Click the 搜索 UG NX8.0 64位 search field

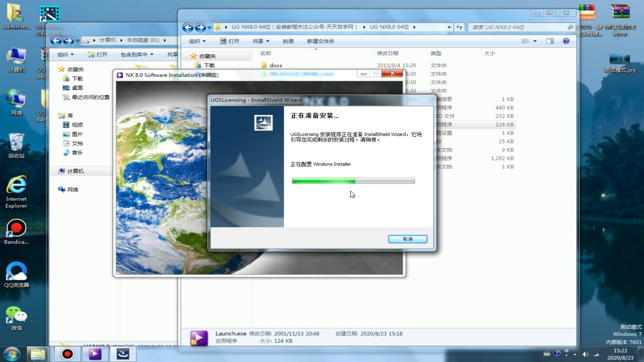522,27
